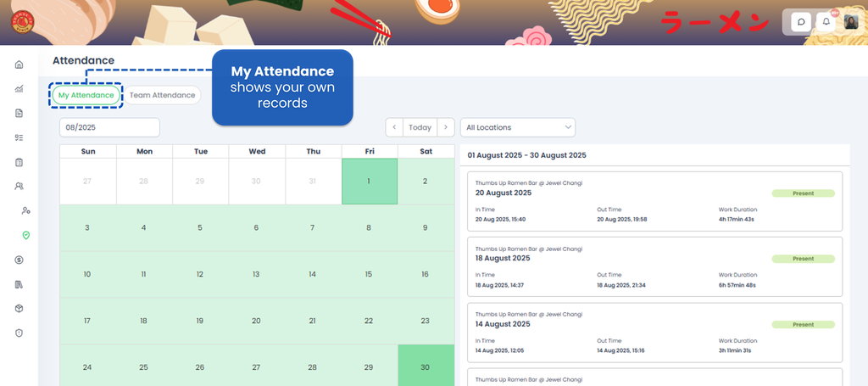Image resolution: width=868 pixels, height=386 pixels.
Task: Open the user profile avatar
Action: [x=850, y=22]
